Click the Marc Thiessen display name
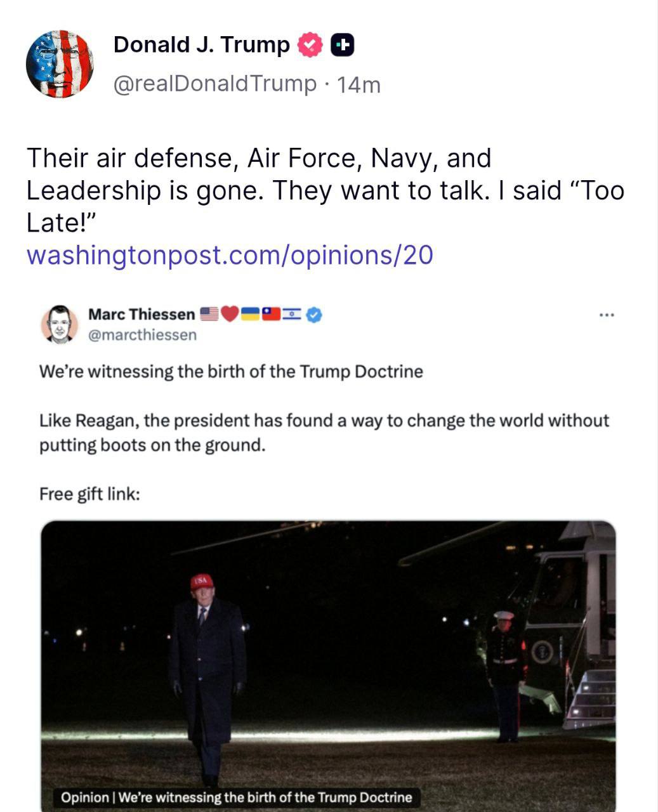Viewport: 658px width, 812px height. 141,314
